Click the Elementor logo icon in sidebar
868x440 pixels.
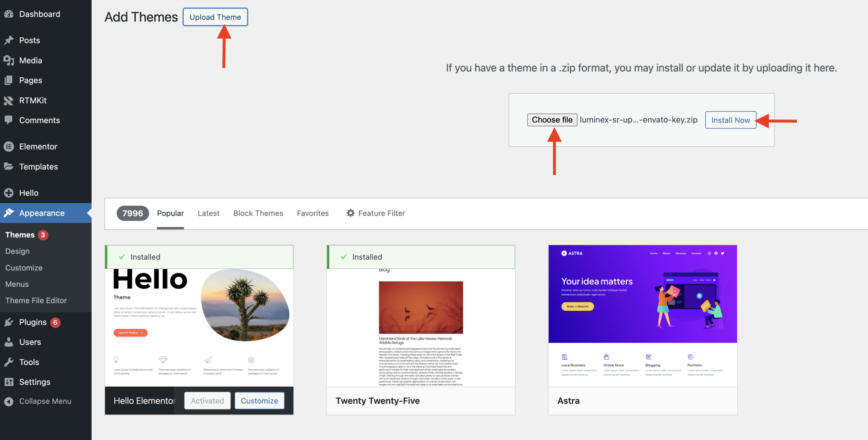(x=9, y=147)
